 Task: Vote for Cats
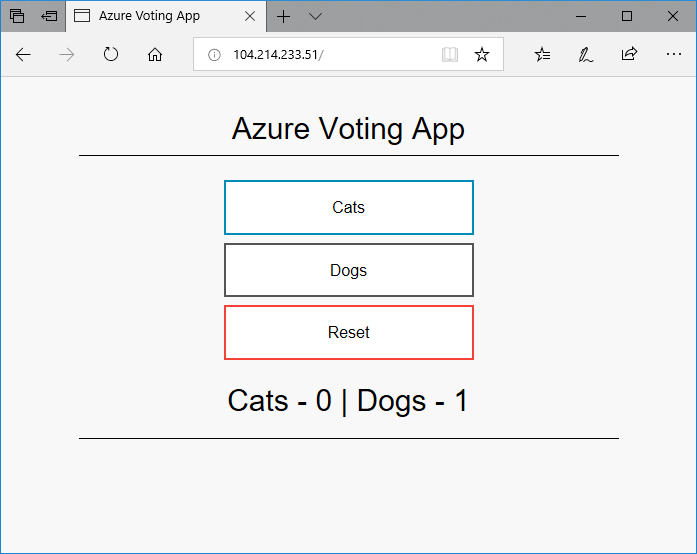(349, 207)
